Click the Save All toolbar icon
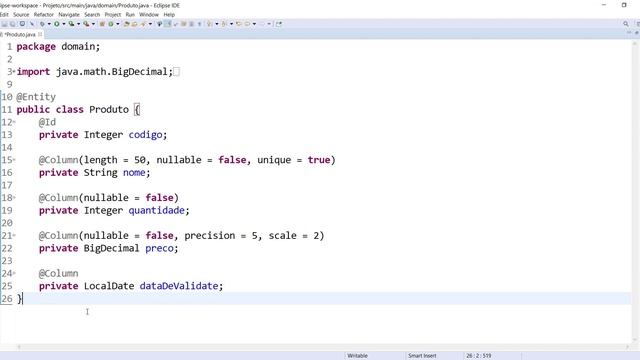Screen dimensions: 640x360 [13, 24]
